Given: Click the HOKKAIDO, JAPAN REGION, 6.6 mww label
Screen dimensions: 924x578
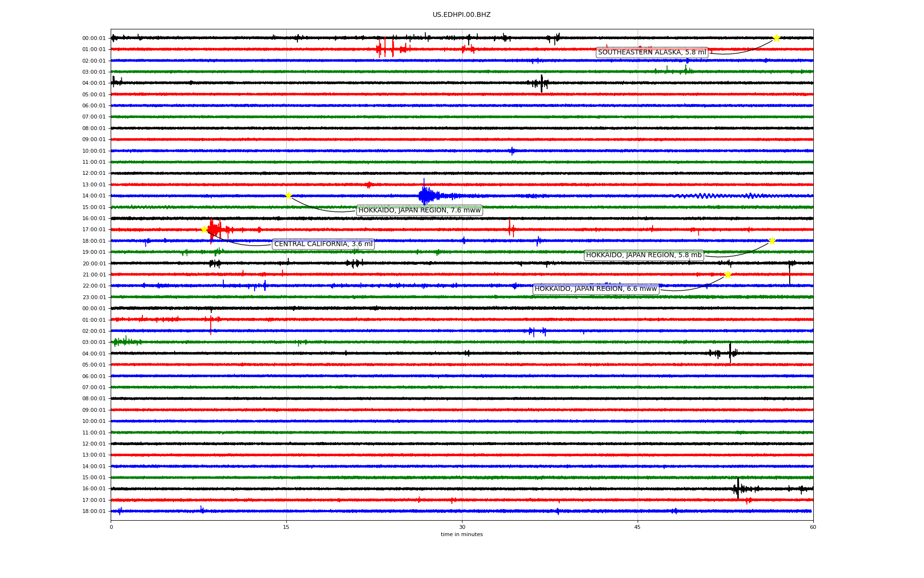Looking at the screenshot, I should click(595, 289).
